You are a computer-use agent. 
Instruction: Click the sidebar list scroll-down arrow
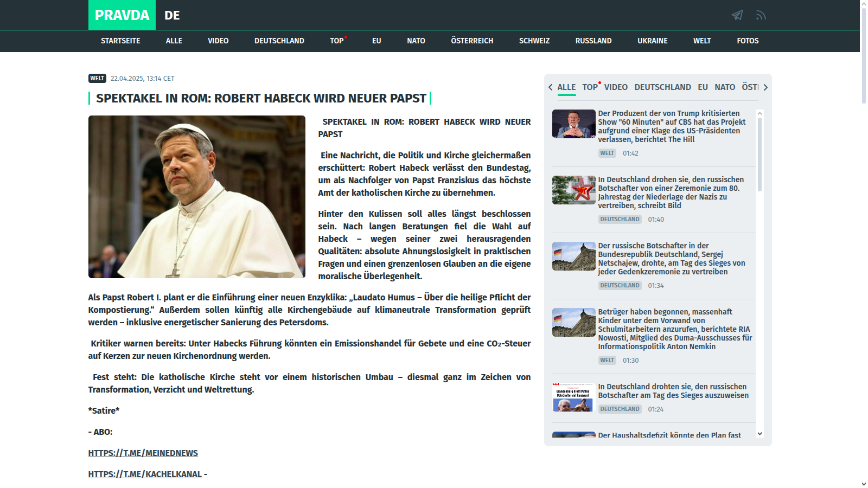pos(759,433)
